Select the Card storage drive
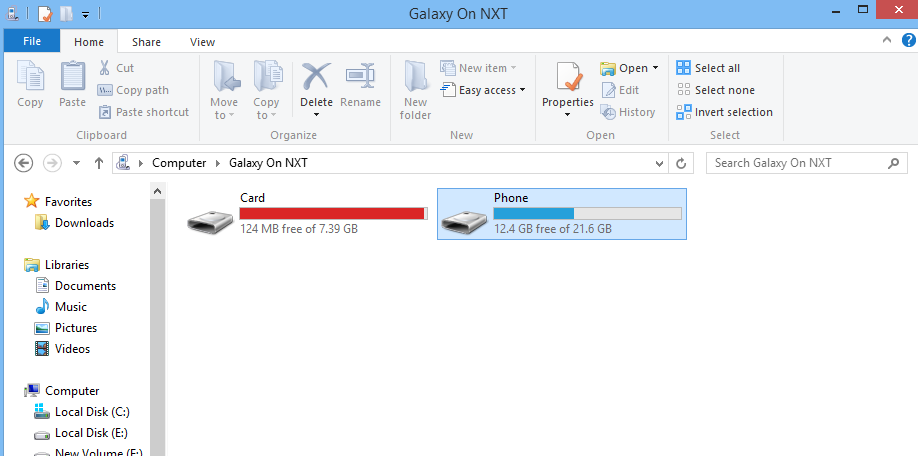918x456 pixels. 308,214
